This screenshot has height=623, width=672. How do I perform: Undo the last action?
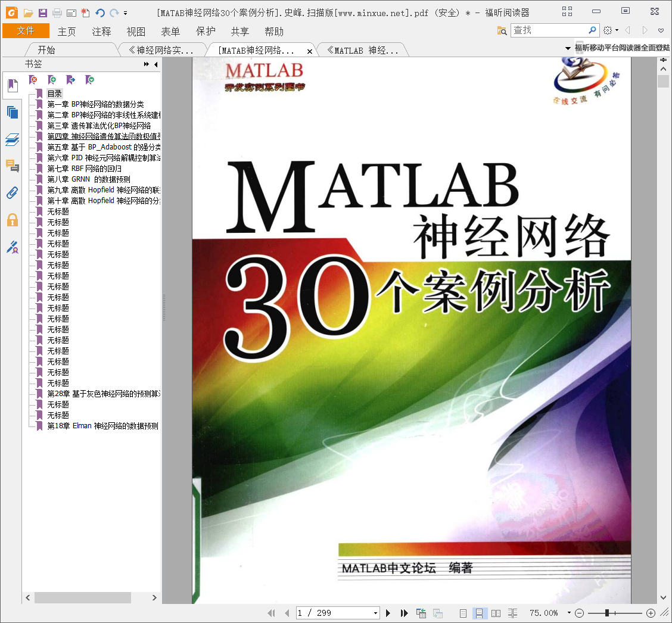coord(100,13)
